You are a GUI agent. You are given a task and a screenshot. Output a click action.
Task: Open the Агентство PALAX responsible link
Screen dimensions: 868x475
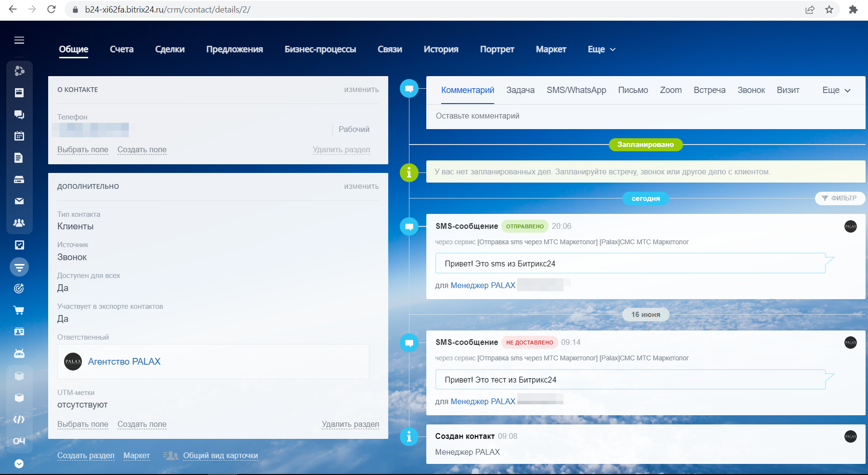(x=124, y=361)
